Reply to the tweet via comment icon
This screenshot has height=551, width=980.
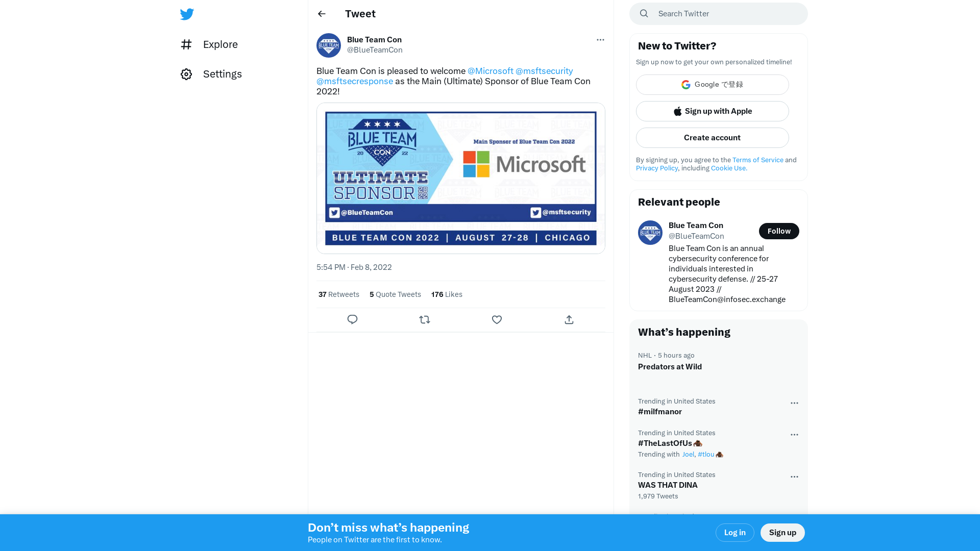(x=352, y=320)
